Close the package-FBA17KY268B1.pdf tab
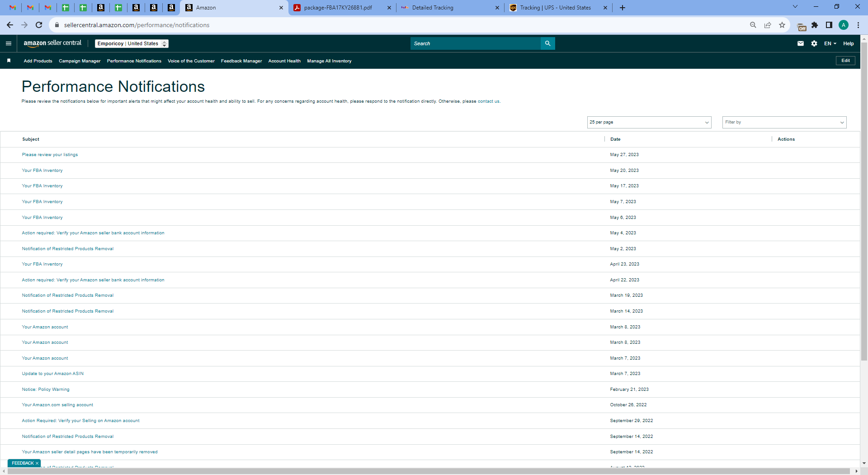Viewport: 868px width, 475px height. coord(389,8)
